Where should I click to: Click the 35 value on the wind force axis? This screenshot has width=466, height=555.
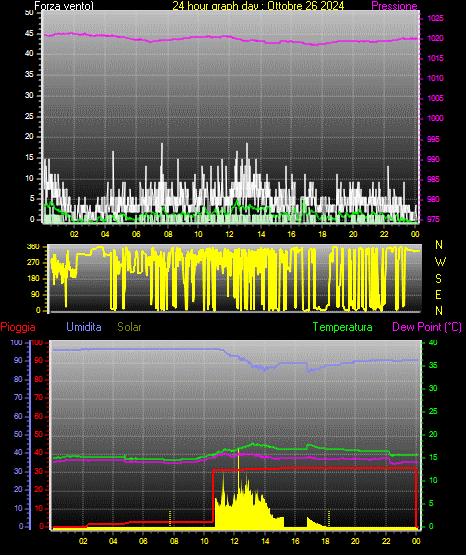29,74
